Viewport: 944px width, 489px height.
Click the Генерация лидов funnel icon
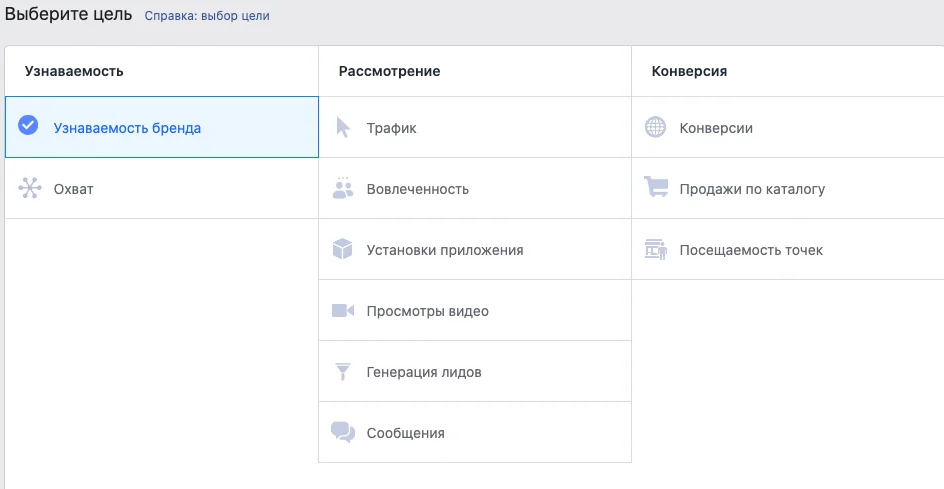343,372
